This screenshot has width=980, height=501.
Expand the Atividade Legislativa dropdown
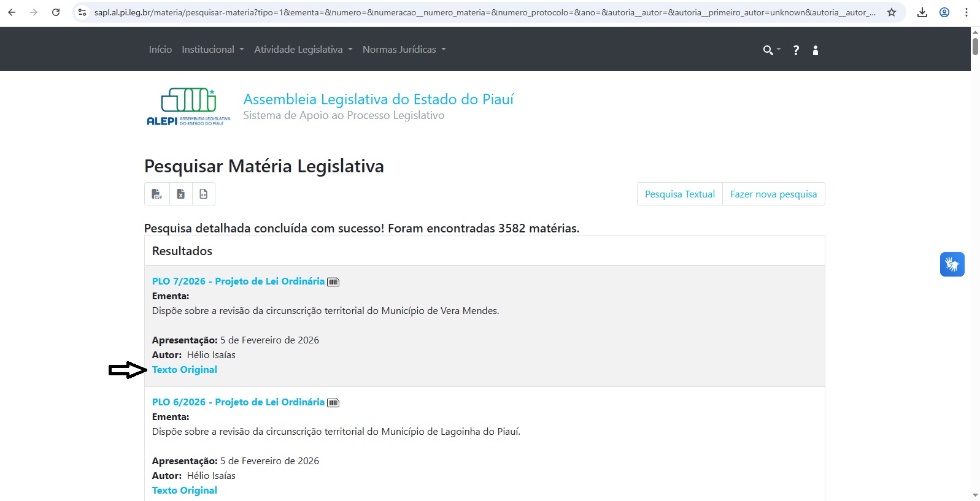coord(303,50)
